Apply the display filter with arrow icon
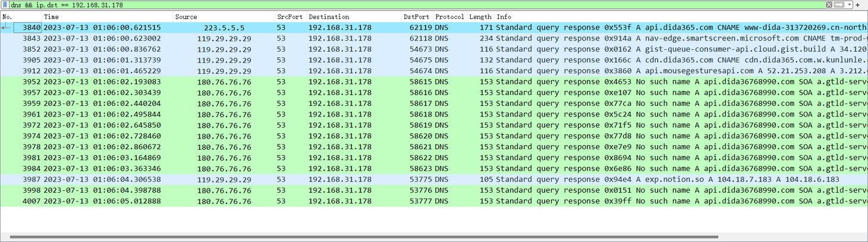Image resolution: width=868 pixels, height=242 pixels. 839,5
